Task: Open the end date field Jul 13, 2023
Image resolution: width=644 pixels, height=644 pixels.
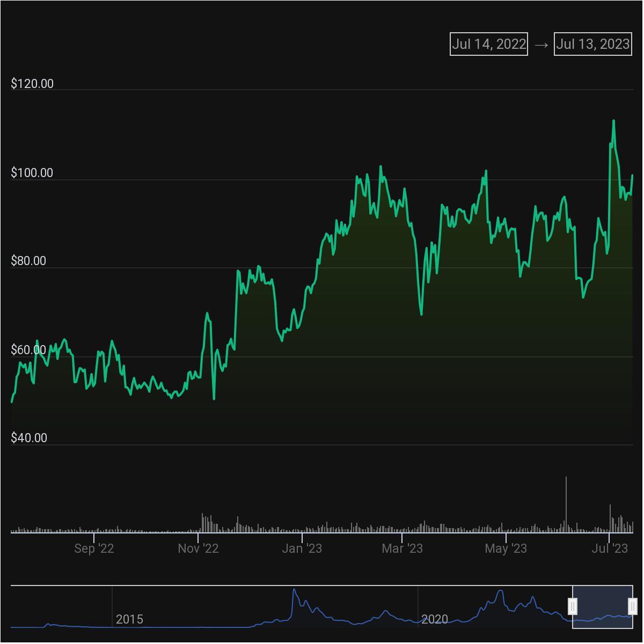Action: [x=593, y=44]
